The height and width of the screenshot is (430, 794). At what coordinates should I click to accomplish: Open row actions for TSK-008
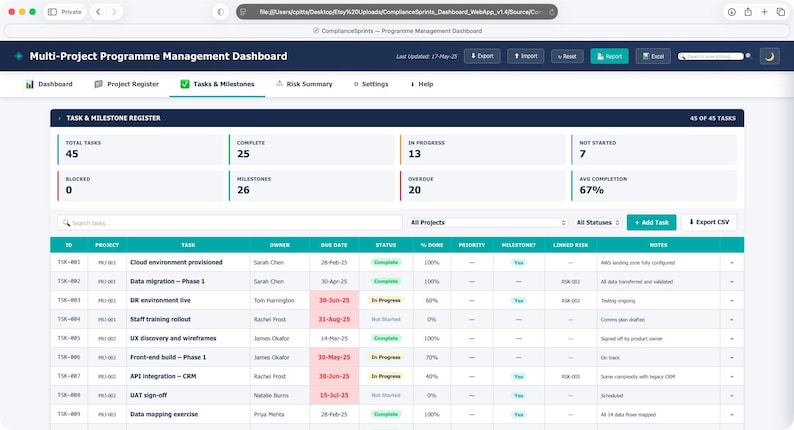pyautogui.click(x=732, y=396)
